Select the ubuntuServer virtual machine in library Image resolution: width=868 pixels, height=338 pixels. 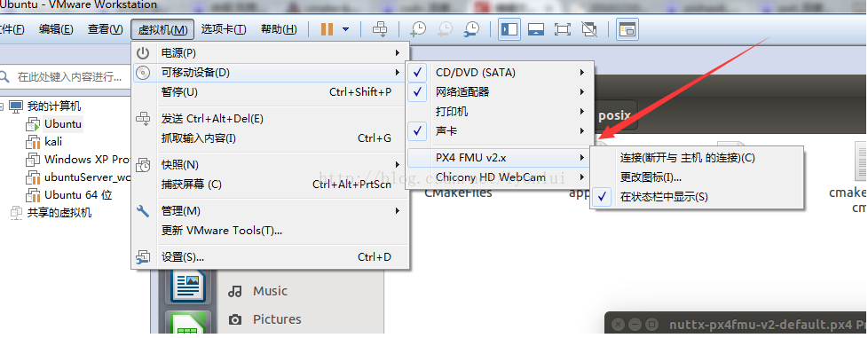(87, 177)
